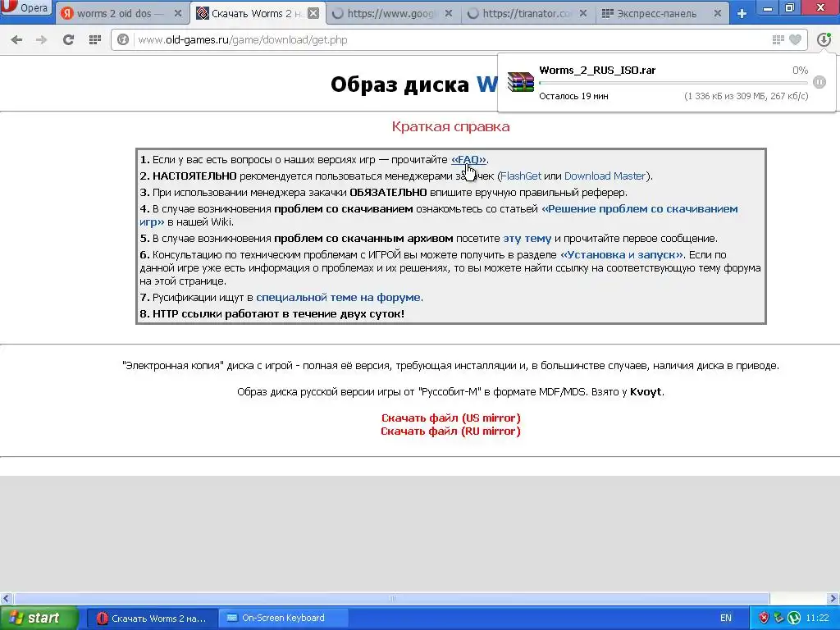Open the «FAQ» link
Image resolution: width=840 pixels, height=630 pixels.
point(468,160)
